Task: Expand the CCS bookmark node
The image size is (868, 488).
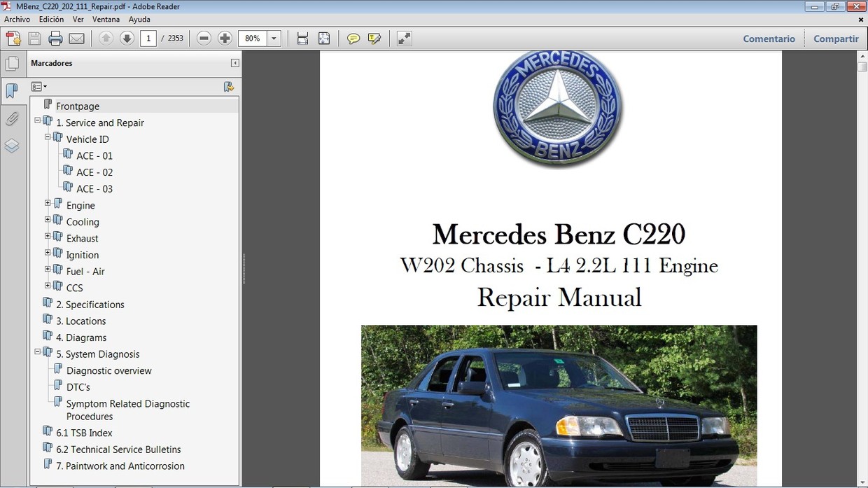Action: tap(48, 286)
